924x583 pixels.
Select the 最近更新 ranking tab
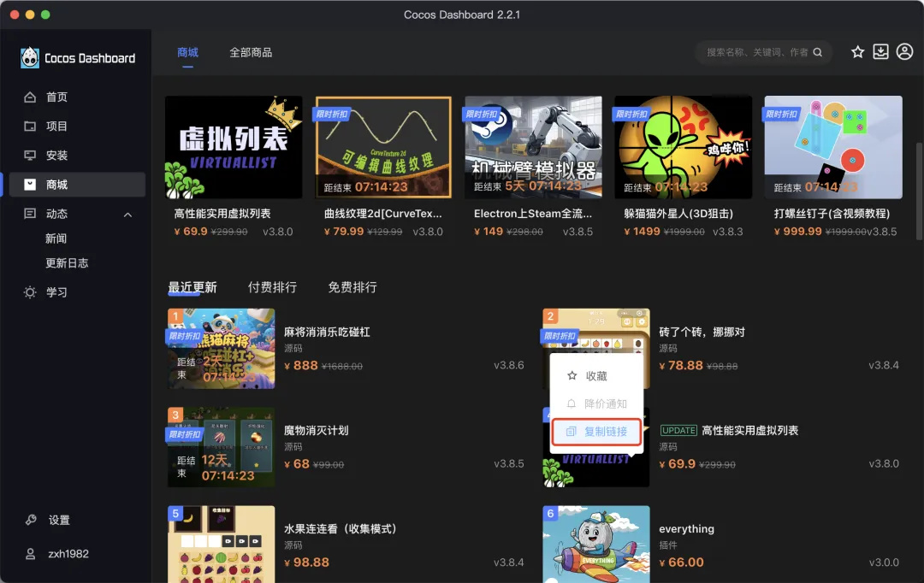192,287
